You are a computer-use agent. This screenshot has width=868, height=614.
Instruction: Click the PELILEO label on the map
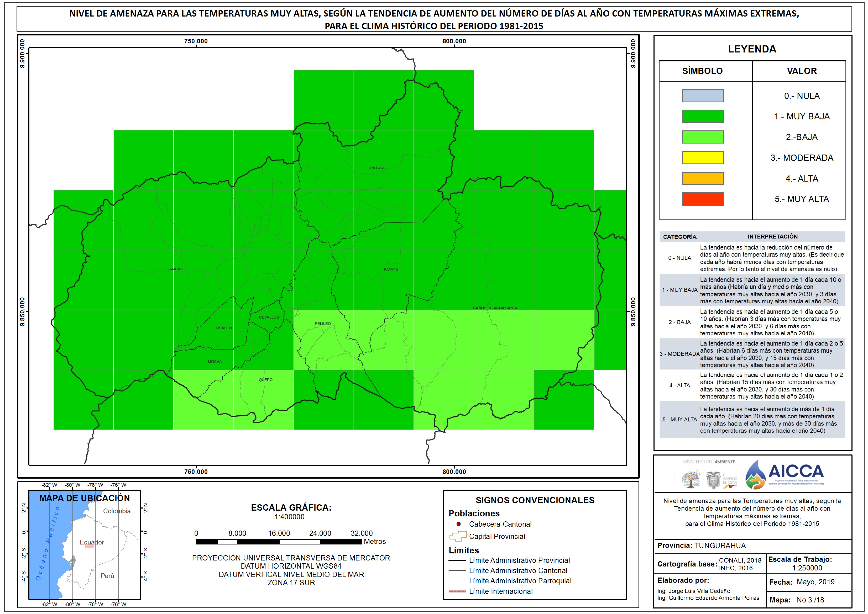tap(323, 324)
